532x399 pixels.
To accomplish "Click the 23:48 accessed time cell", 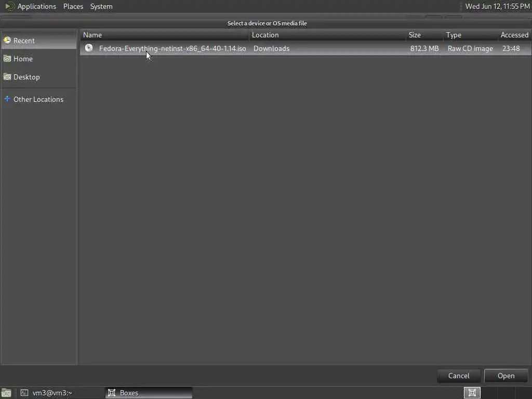I will (511, 48).
